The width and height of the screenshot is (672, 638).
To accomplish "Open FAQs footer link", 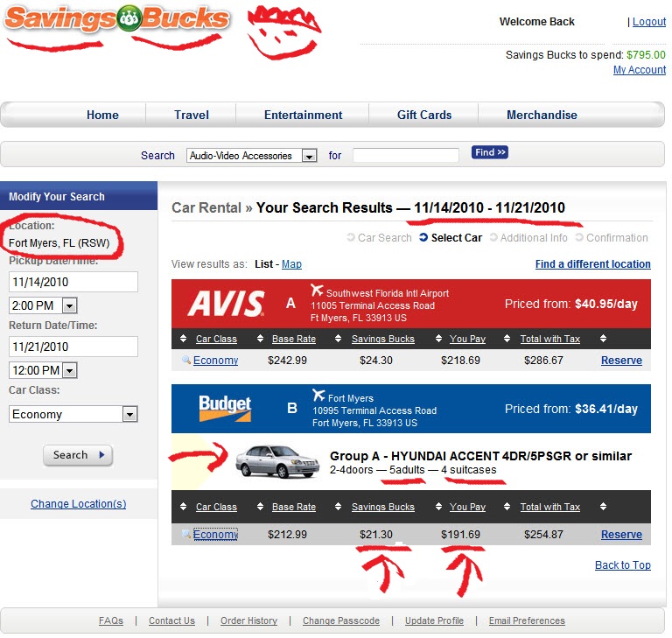I will 111,620.
